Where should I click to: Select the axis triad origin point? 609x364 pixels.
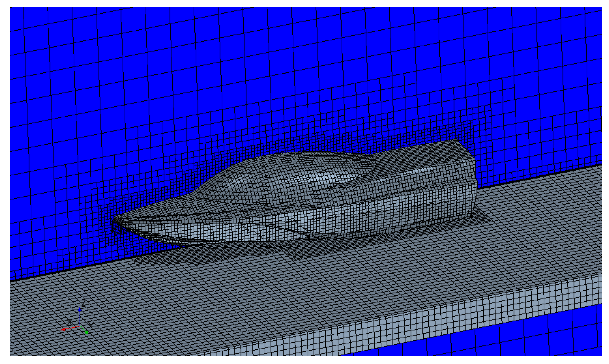(x=80, y=326)
